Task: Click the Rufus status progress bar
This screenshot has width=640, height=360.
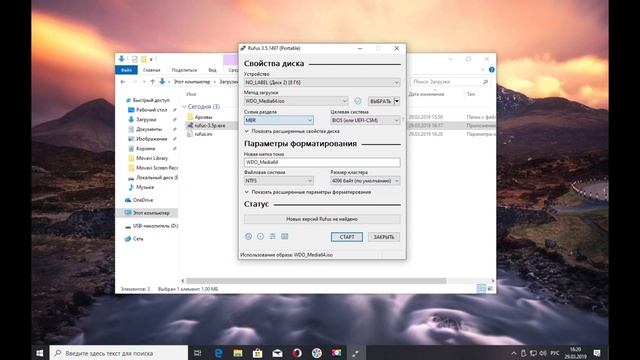Action: pos(322,219)
